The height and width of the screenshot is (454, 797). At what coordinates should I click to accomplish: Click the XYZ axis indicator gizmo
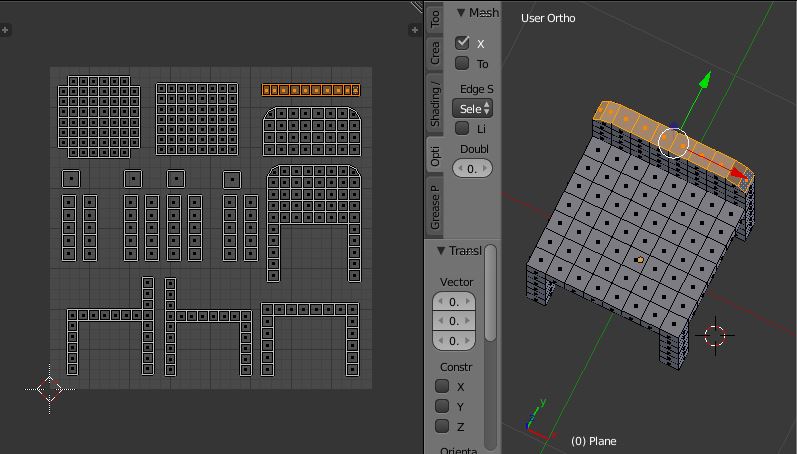pyautogui.click(x=539, y=420)
